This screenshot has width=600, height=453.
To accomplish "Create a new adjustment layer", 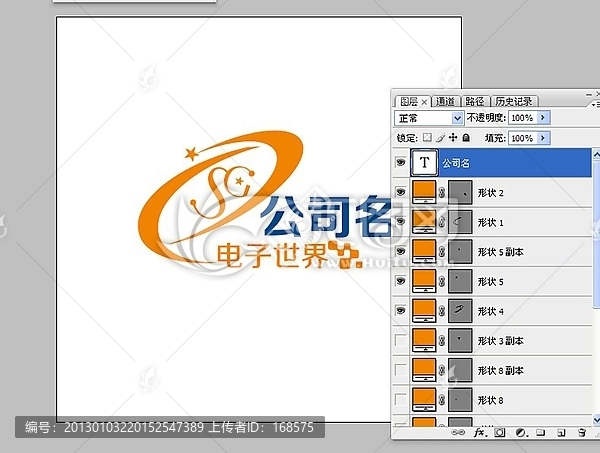I will 521,432.
